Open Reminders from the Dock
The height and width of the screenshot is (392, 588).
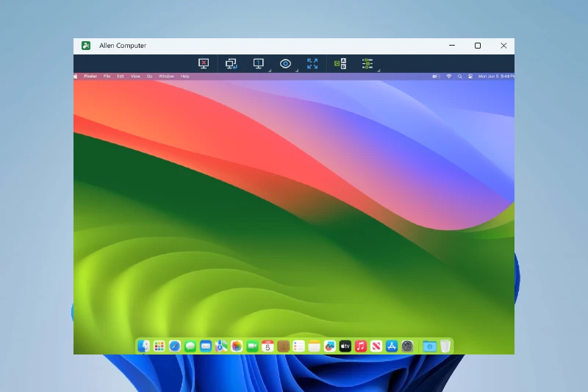point(299,346)
